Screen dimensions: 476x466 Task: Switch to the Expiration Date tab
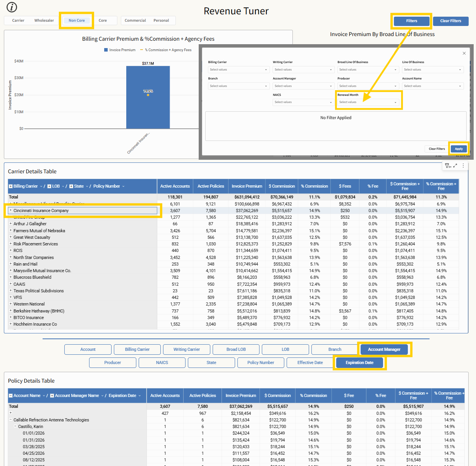click(359, 363)
